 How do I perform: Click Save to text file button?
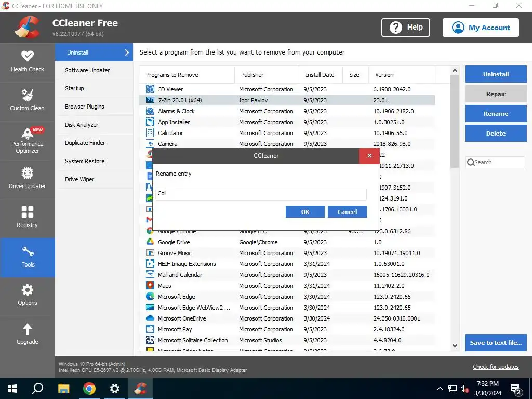click(x=495, y=343)
